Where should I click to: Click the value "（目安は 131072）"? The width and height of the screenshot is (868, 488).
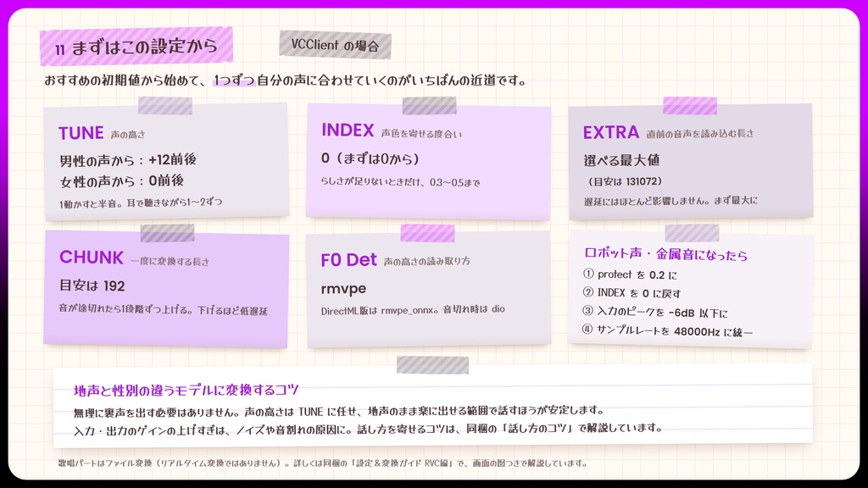click(625, 181)
